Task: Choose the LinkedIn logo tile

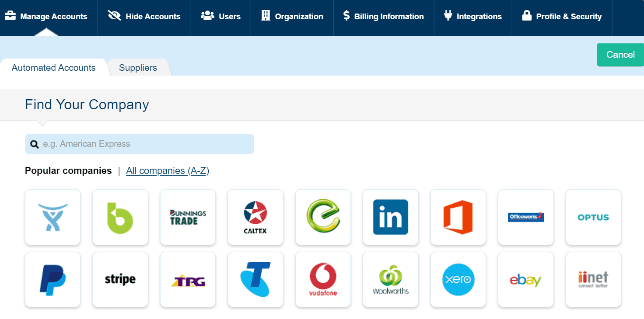Action: click(390, 217)
